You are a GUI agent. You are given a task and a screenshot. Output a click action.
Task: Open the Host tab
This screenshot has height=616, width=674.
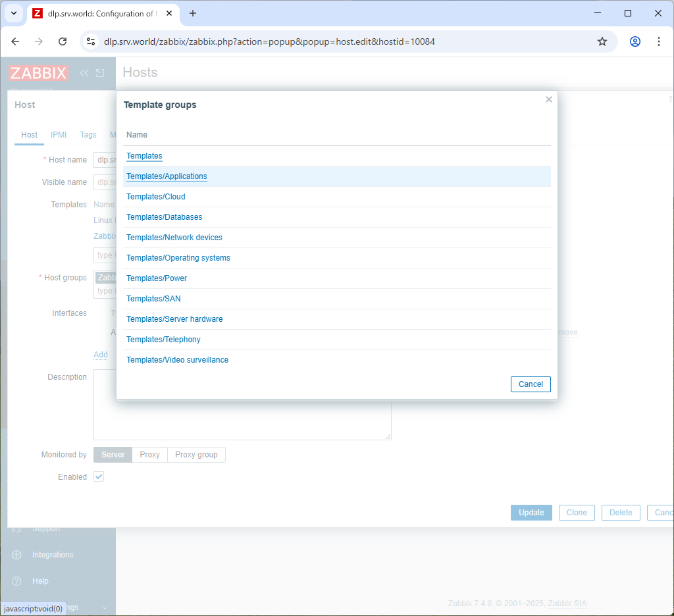(x=29, y=134)
